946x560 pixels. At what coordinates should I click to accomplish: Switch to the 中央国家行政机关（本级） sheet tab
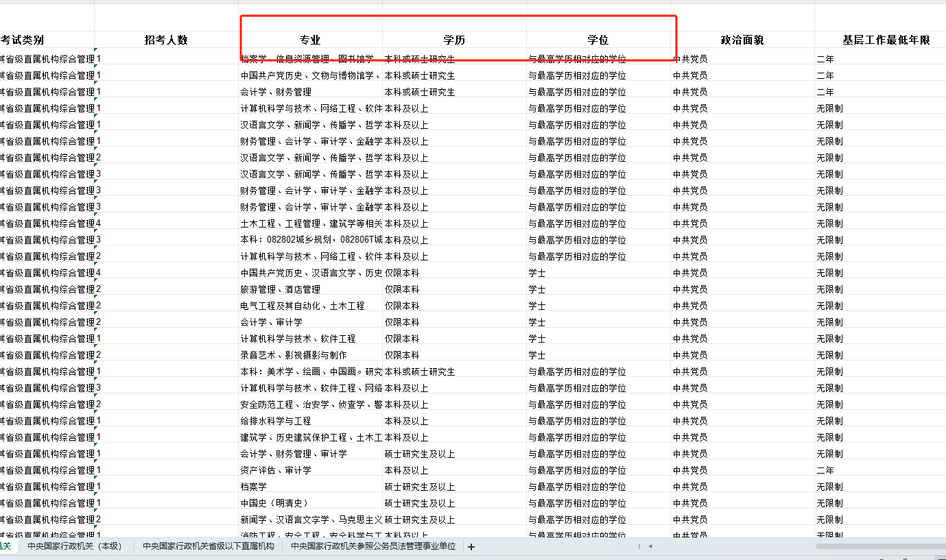[x=75, y=547]
